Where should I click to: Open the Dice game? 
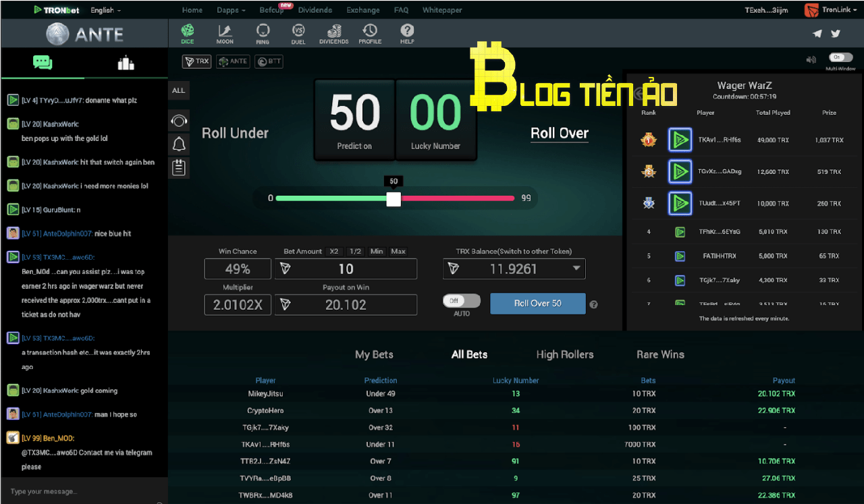pos(188,34)
